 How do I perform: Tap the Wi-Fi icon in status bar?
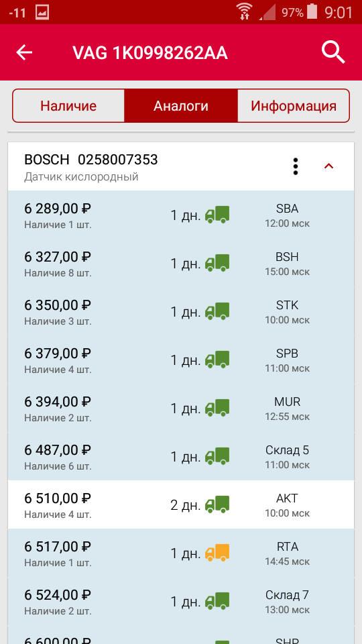pyautogui.click(x=245, y=12)
